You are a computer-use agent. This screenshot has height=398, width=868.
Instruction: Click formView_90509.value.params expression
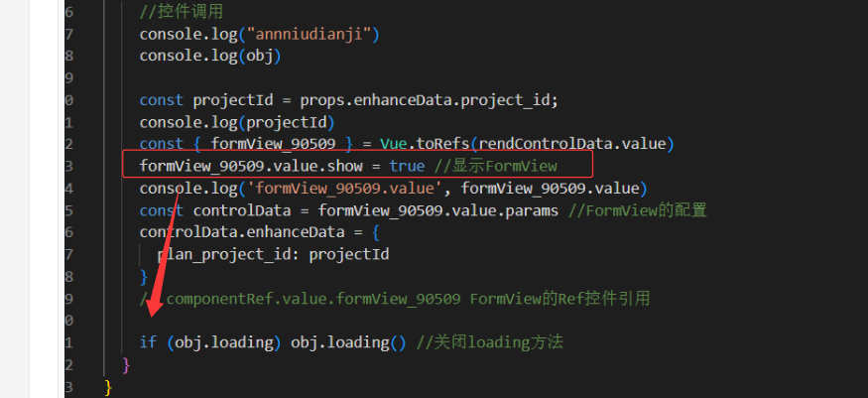[437, 210]
